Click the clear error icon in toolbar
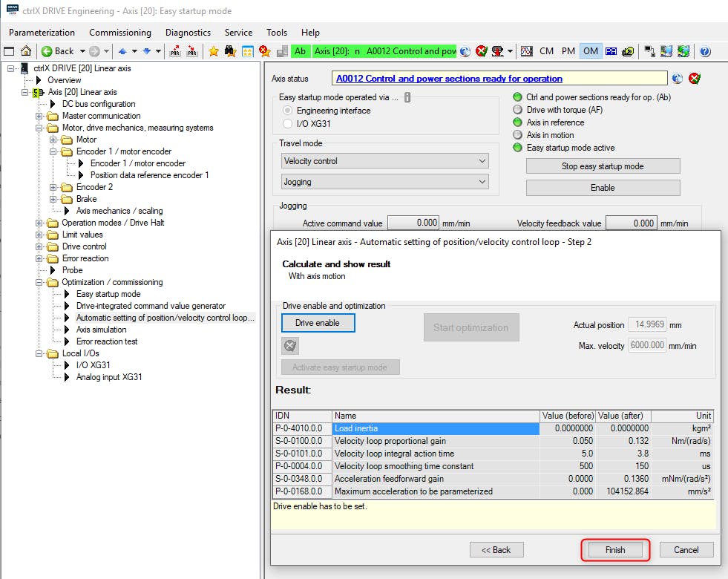The height and width of the screenshot is (579, 728). coord(482,51)
